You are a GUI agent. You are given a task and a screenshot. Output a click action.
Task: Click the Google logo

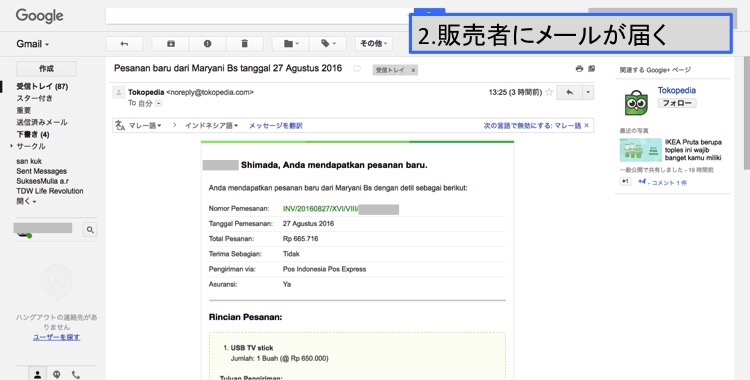click(x=39, y=16)
